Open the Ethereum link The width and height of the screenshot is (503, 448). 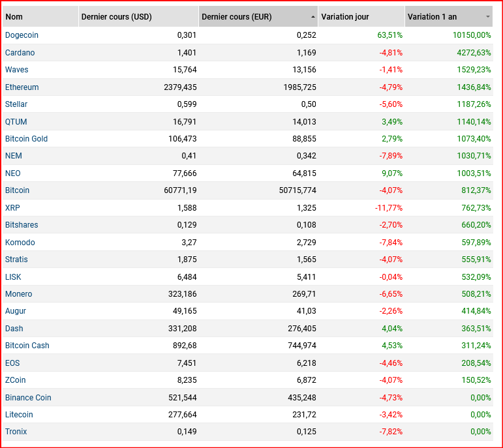pos(22,87)
